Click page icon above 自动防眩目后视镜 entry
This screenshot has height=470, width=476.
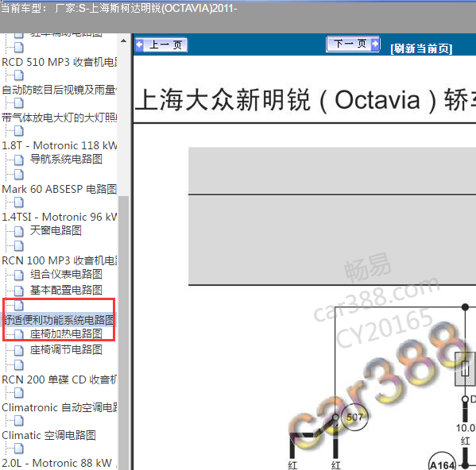[19, 75]
